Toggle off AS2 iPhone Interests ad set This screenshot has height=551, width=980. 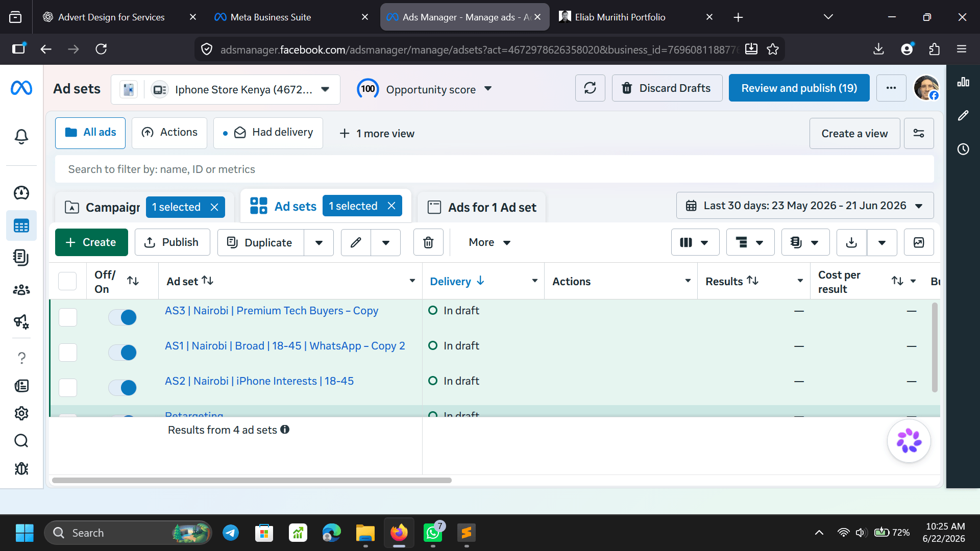[x=122, y=388]
